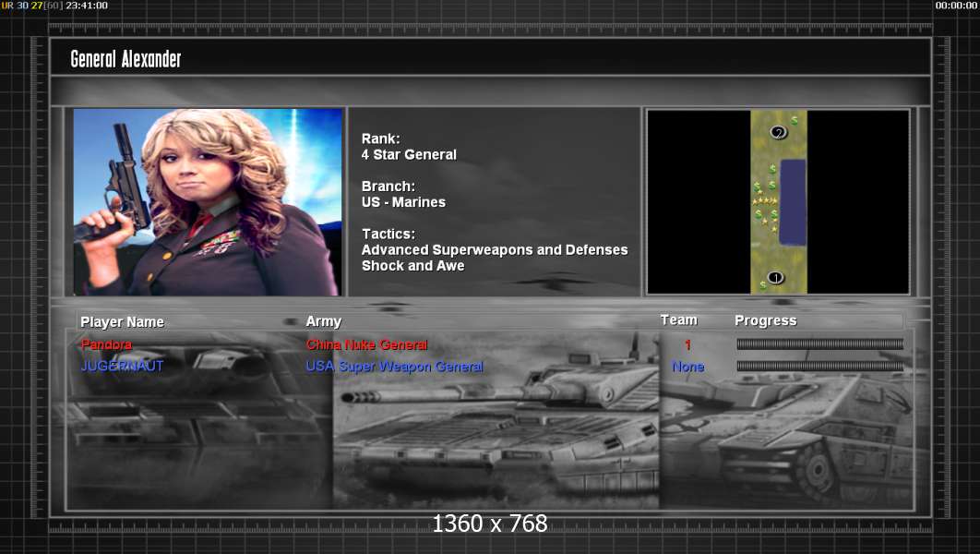The width and height of the screenshot is (980, 554).
Task: Click the 23:41:00 clock readout
Action: point(86,5)
